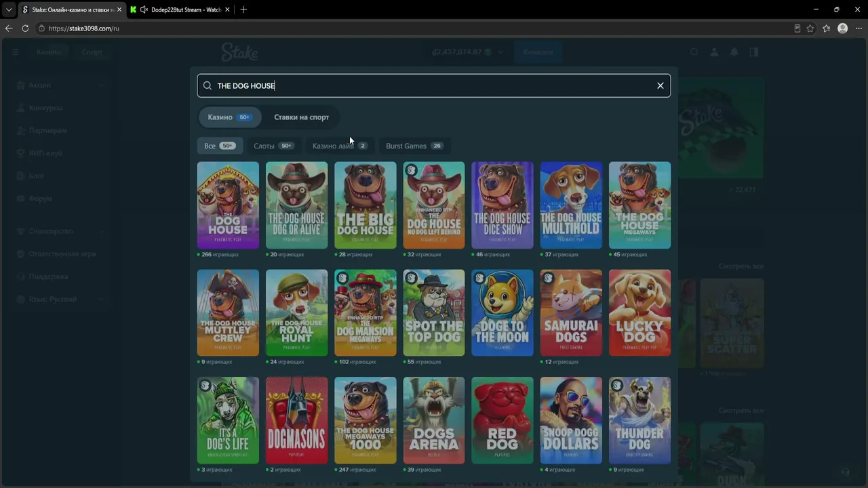Screen dimensions: 868x488
Task: Open Lucky Dog game
Action: [639, 313]
